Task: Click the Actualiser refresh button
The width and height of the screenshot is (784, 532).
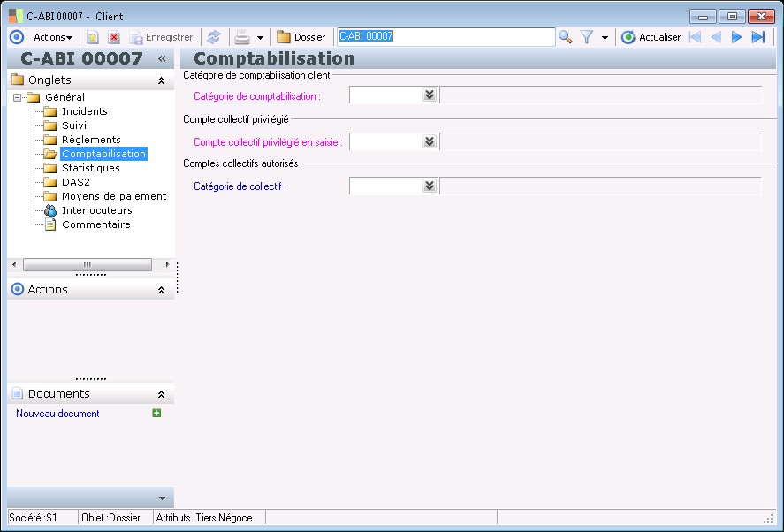Action: coord(651,37)
